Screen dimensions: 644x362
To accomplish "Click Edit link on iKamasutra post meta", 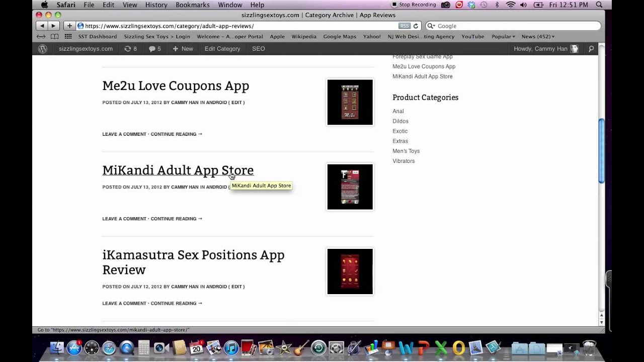I will (237, 287).
